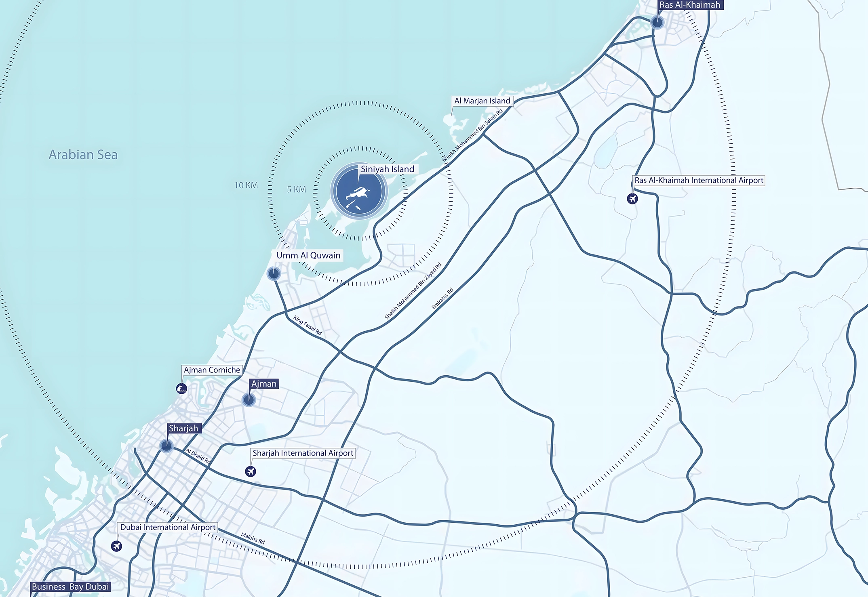Click the Ajman Corniche beach icon

tap(182, 389)
